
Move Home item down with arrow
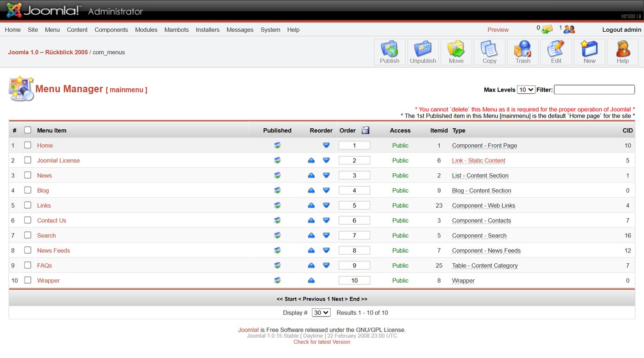[326, 145]
